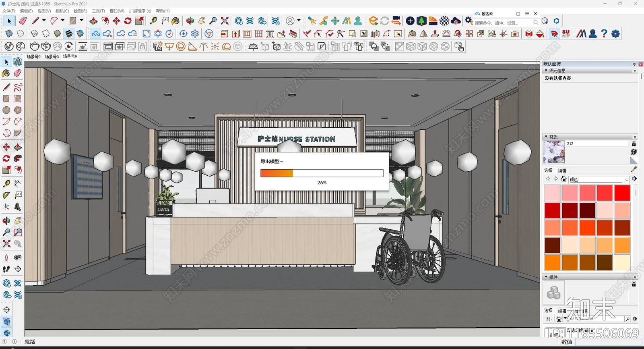Image resolution: width=644 pixels, height=349 pixels.
Task: Select the Rotate tool in top toolbar
Action: click(x=128, y=21)
